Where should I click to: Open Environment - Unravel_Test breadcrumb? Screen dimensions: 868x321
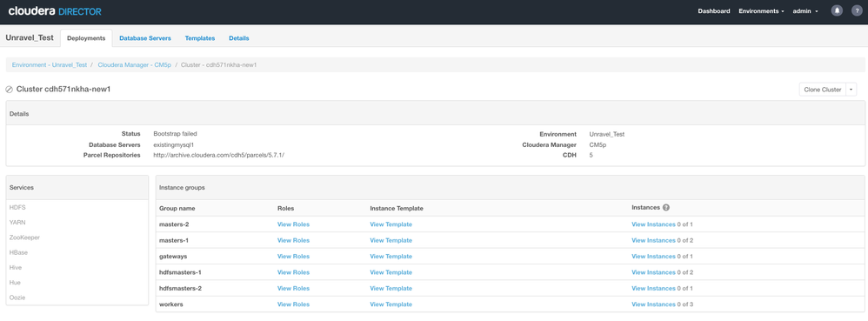click(50, 64)
